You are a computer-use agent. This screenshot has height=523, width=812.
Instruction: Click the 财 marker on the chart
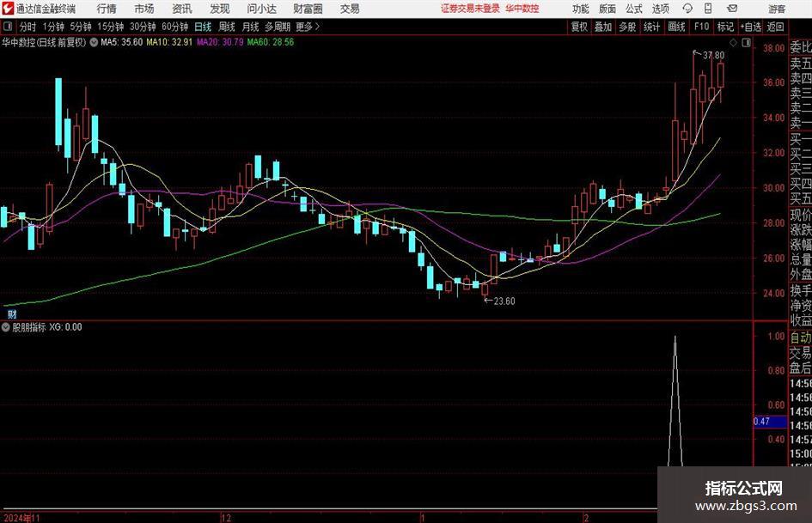(12, 313)
